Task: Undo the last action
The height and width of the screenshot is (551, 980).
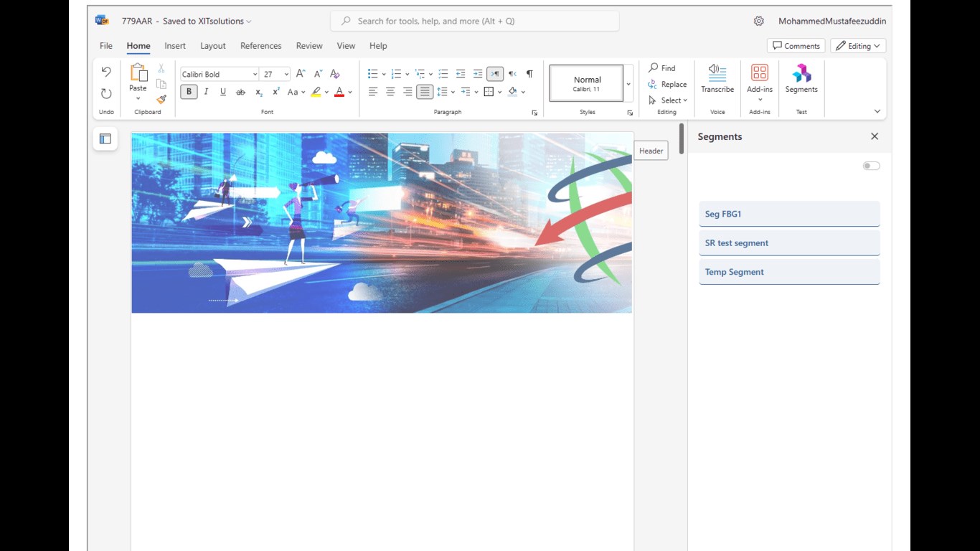Action: click(106, 72)
